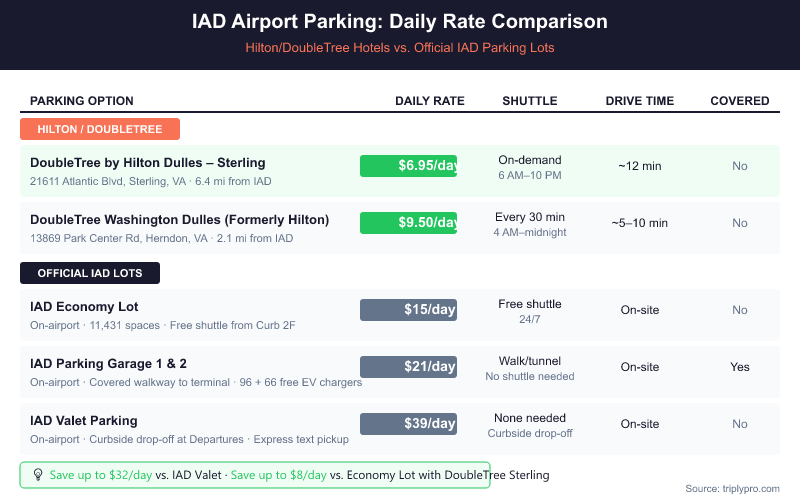
Task: Select the OFFICIAL IAD LOTS section tag
Action: pos(90,273)
